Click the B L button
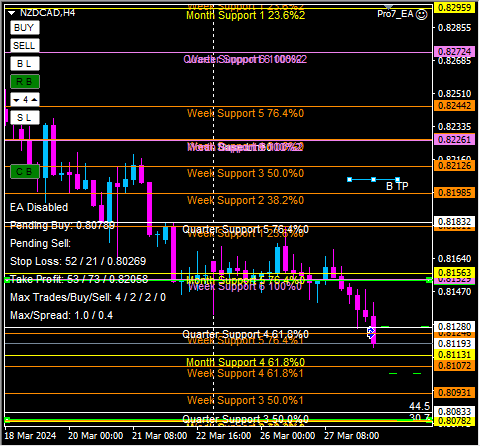Screen dimensions: 480x447 pyautogui.click(x=25, y=64)
